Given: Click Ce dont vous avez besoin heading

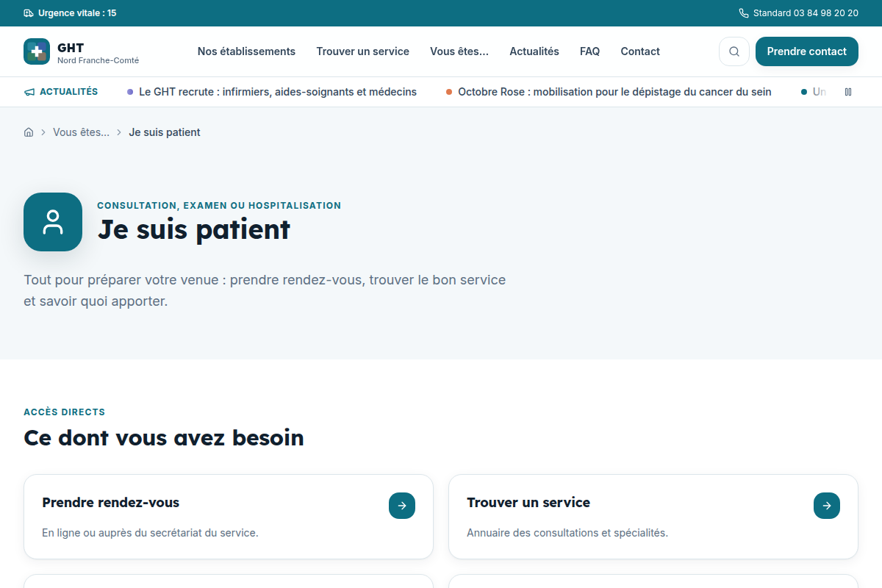Looking at the screenshot, I should [x=164, y=438].
